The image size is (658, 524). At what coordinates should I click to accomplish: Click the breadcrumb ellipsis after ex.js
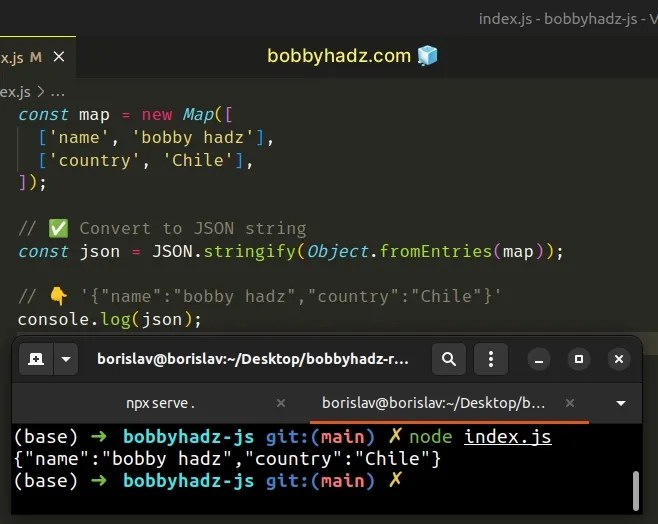57,92
